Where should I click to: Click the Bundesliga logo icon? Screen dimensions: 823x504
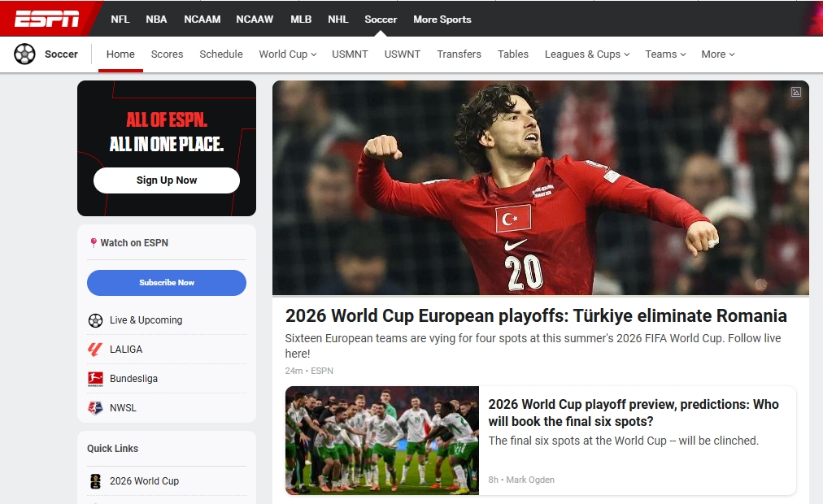point(95,379)
